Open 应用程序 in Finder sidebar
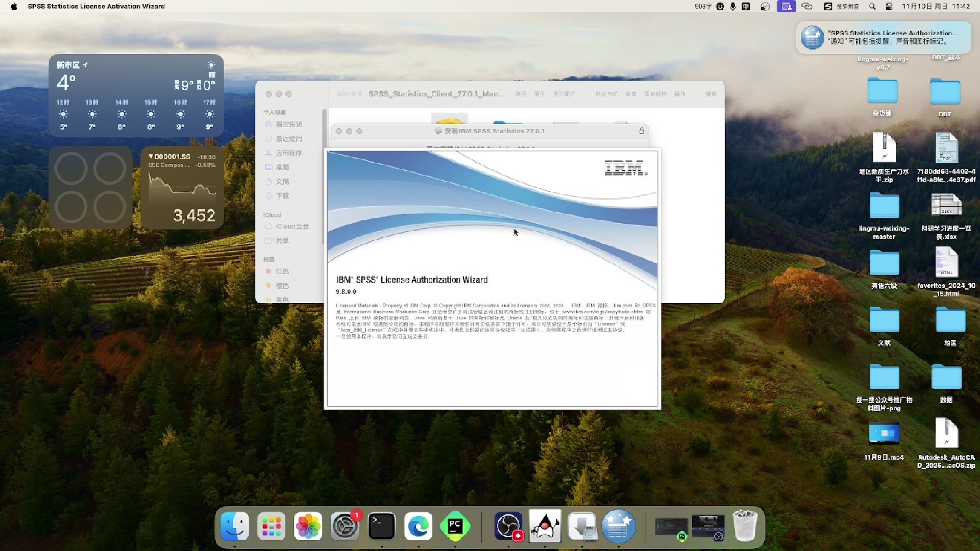The width and height of the screenshot is (980, 551). coord(289,153)
